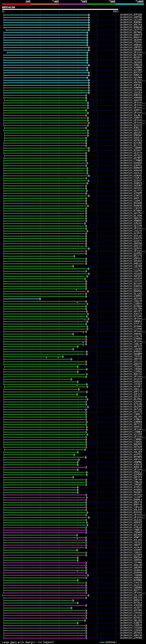Click the UniRef100_C3JPA6 entry
The image size is (146, 644).
tap(131, 329)
